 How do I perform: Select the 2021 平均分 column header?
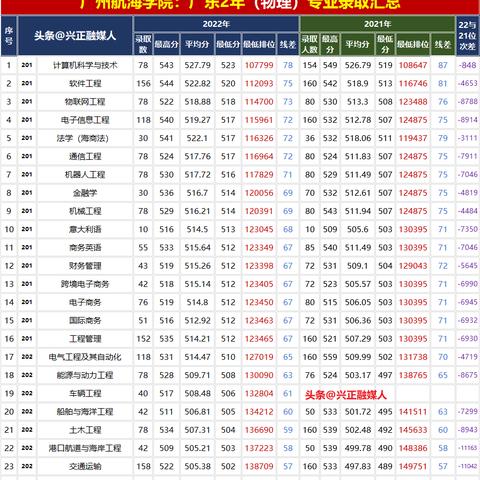click(x=357, y=44)
